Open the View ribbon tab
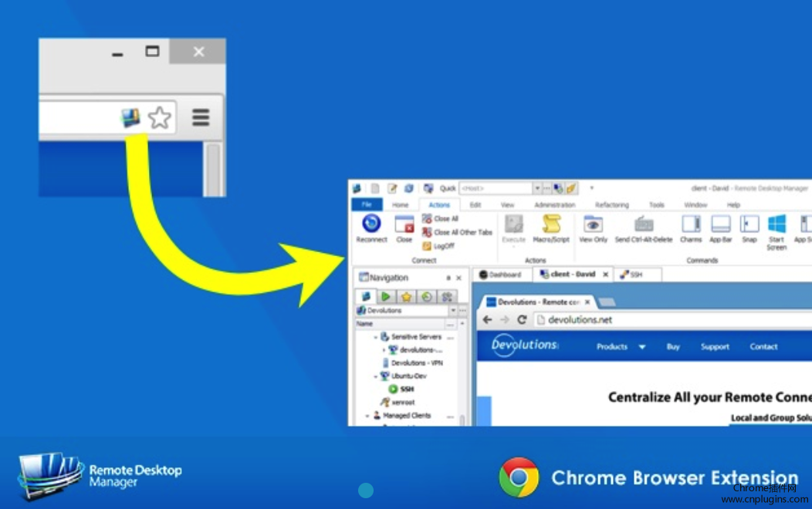Viewport: 812px width, 509px height. click(x=508, y=205)
